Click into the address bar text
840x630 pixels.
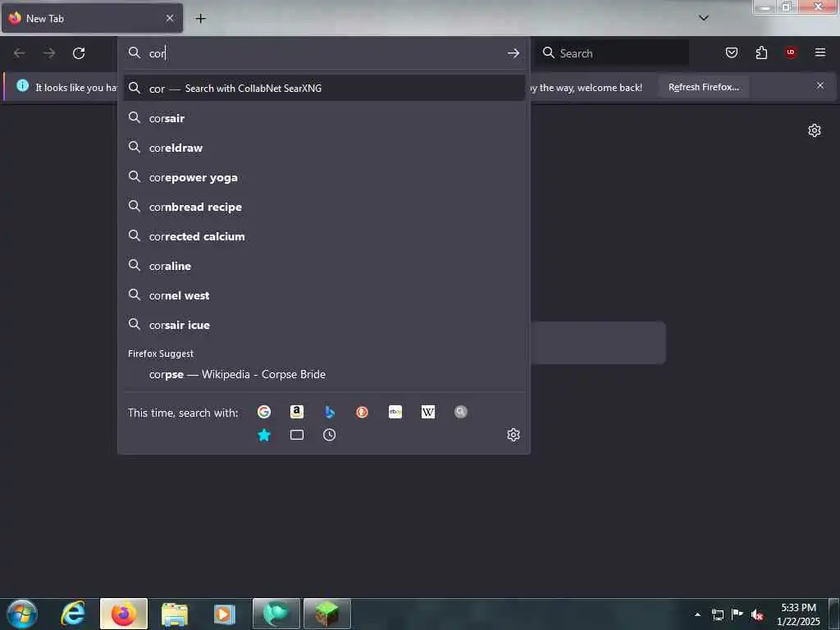point(324,53)
